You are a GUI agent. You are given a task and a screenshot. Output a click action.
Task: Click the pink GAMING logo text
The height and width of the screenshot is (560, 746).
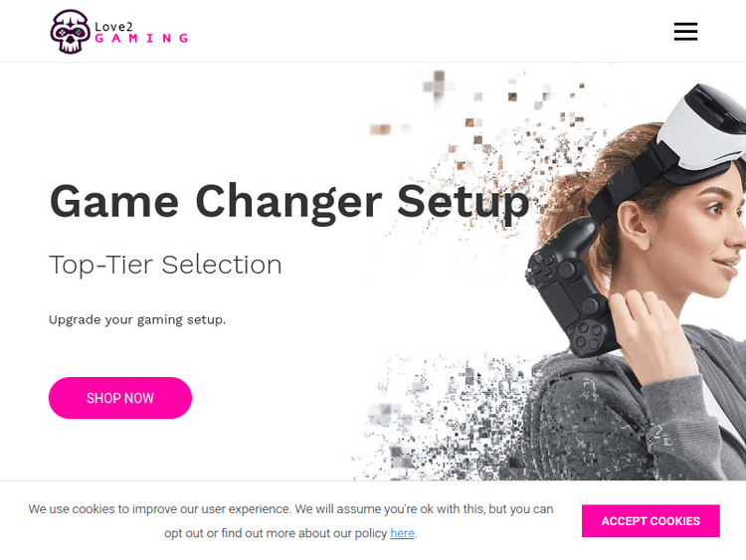point(142,38)
